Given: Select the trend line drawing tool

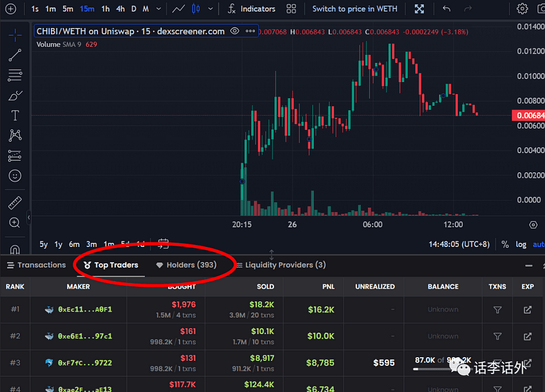Looking at the screenshot, I should click(x=15, y=55).
